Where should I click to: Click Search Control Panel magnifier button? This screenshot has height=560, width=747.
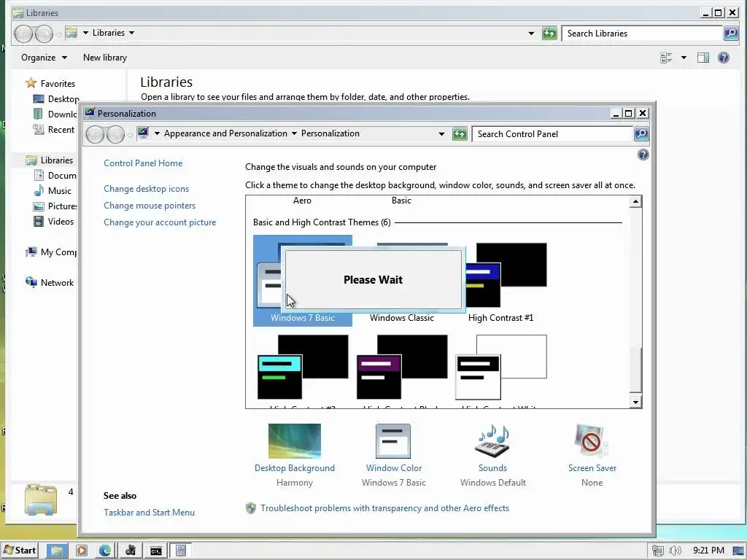click(x=641, y=134)
